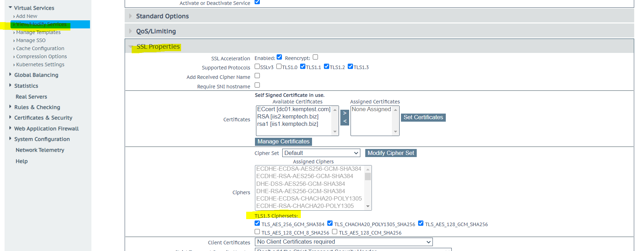Enable SSLv3 protocol checkbox

(257, 66)
